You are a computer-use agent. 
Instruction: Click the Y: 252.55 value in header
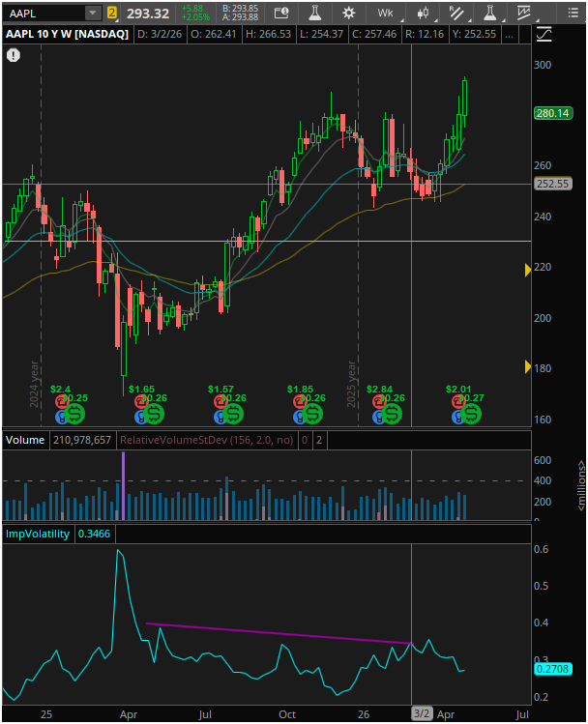pyautogui.click(x=475, y=34)
